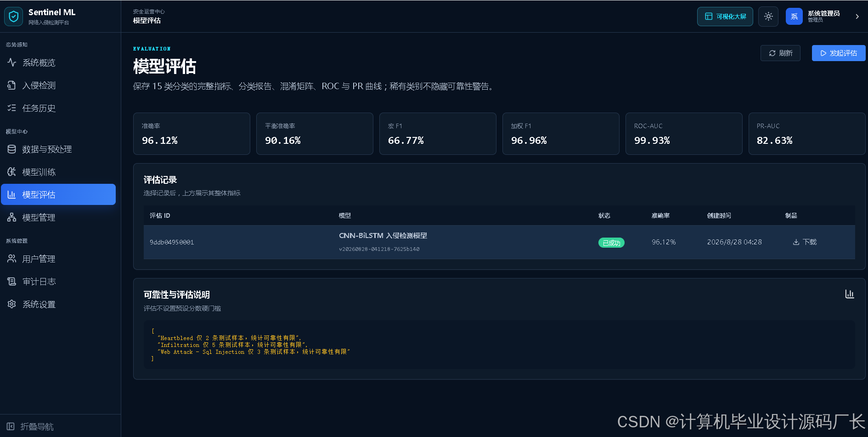Click chart icon in reliability panel
This screenshot has height=437, width=868.
(850, 294)
